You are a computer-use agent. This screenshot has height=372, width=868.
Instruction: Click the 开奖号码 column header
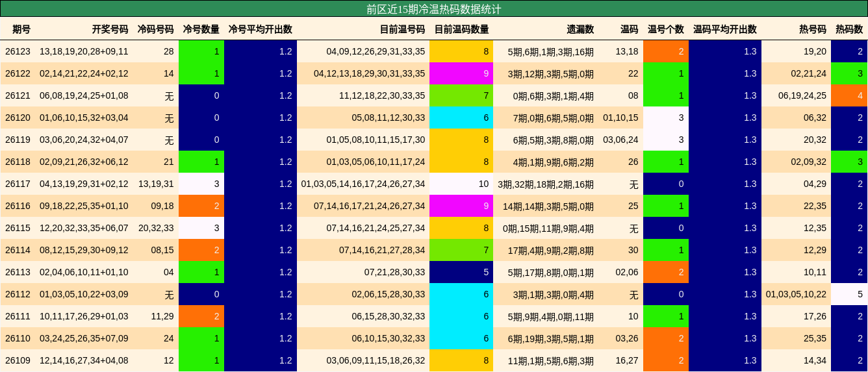[110, 29]
